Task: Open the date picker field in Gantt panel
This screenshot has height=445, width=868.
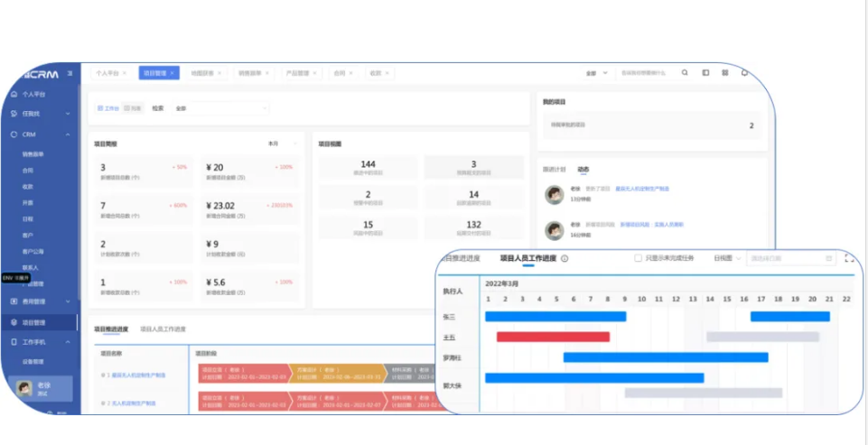Action: 790,258
